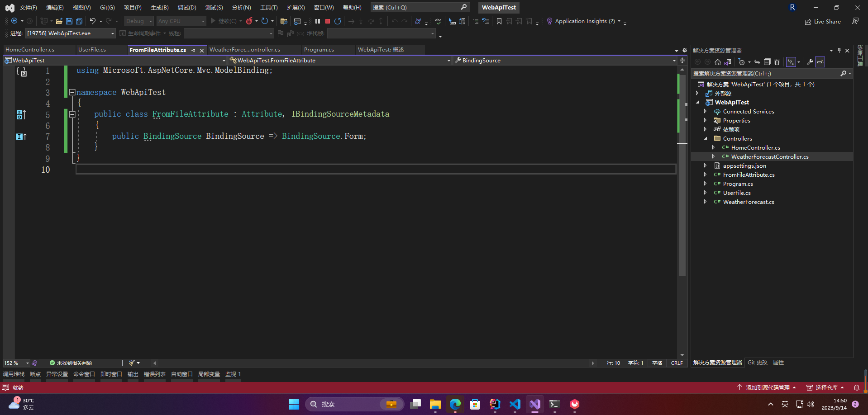Toggle bookmark on current line

499,21
